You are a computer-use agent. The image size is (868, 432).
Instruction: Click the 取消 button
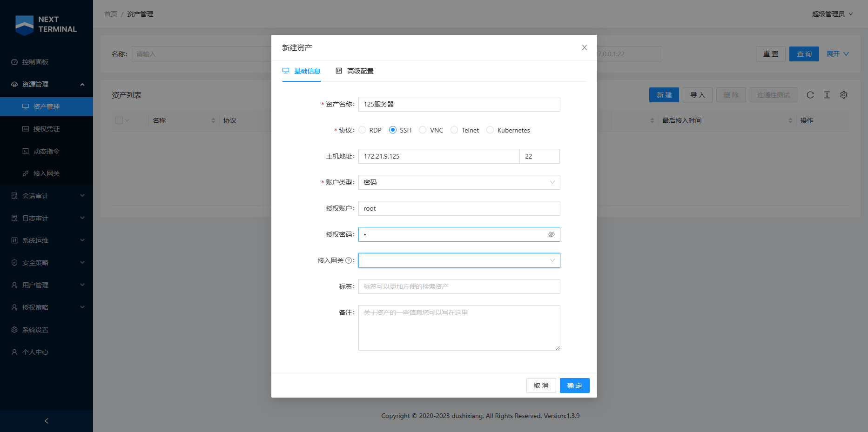tap(541, 385)
